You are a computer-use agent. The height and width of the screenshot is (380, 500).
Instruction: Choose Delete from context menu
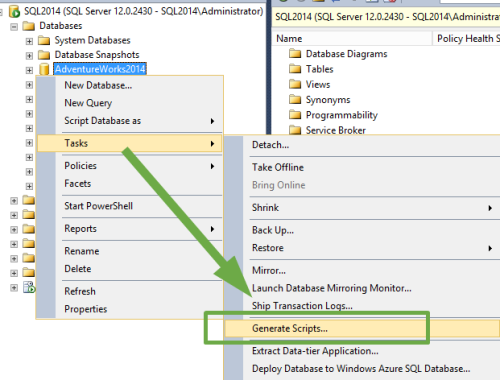tap(129, 269)
